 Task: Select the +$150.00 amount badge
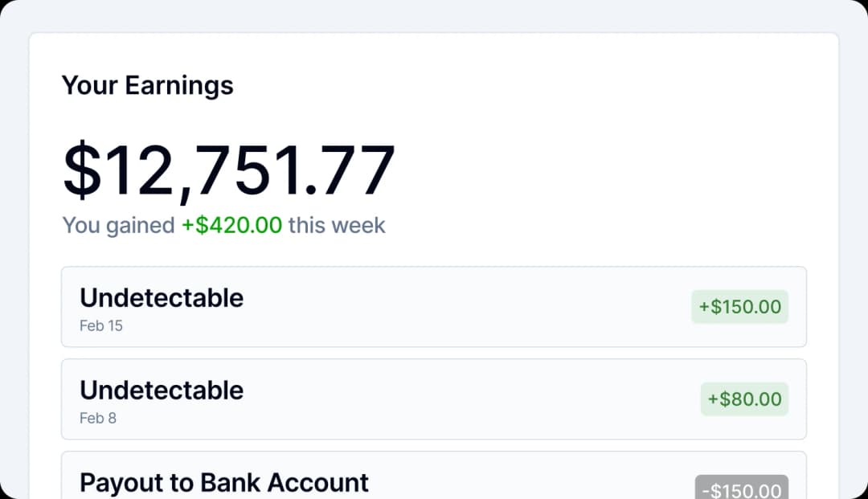[739, 307]
